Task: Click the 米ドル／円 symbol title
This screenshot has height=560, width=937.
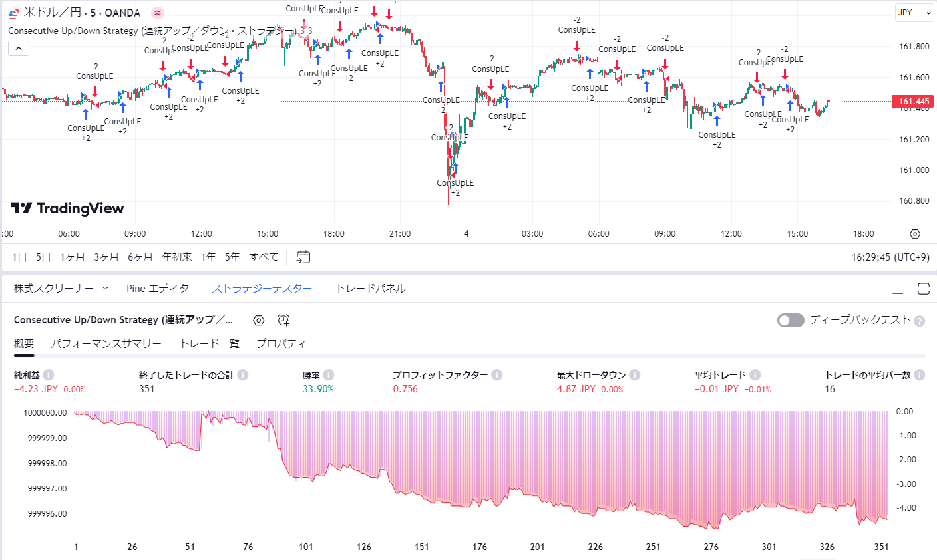Action: (x=52, y=13)
